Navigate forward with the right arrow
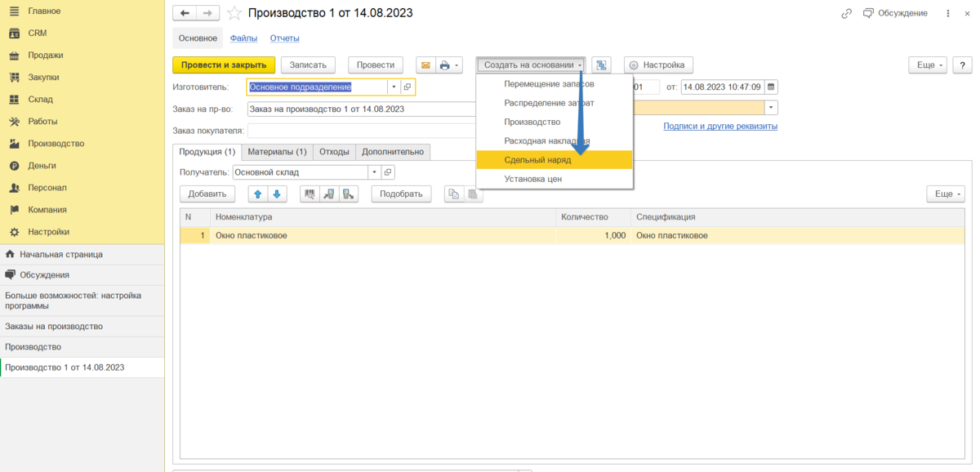This screenshot has width=980, height=472. click(207, 13)
